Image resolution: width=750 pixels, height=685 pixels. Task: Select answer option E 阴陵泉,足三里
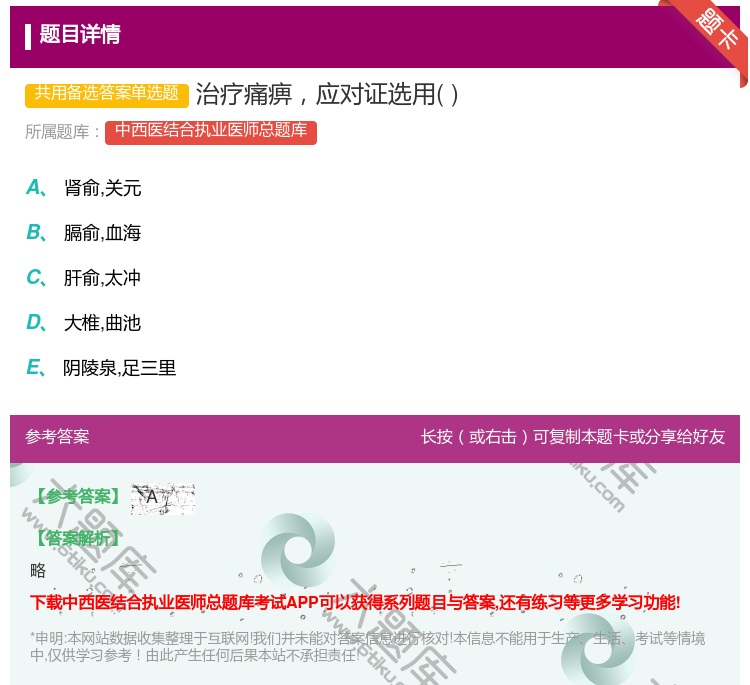pyautogui.click(x=101, y=368)
